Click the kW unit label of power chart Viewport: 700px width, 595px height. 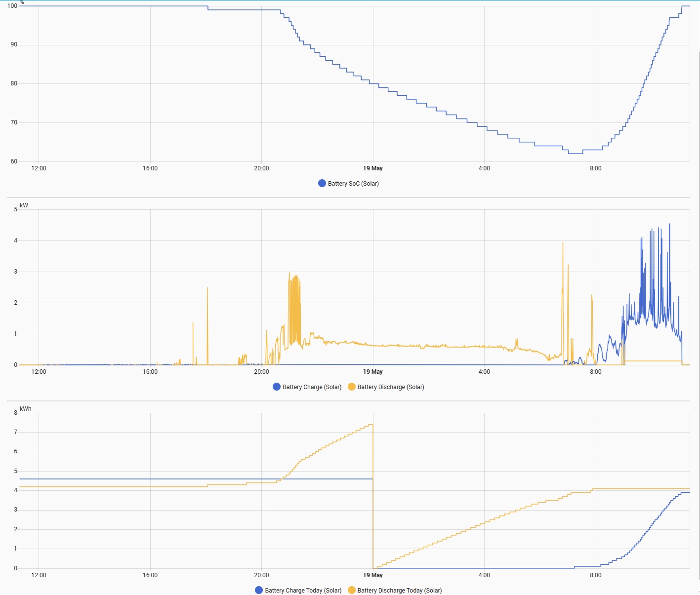point(24,205)
